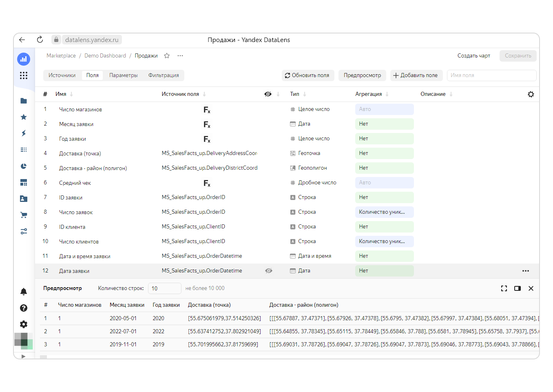Image resolution: width=553 pixels, height=392 pixels.
Task: Click Добавить поле button
Action: (x=416, y=75)
